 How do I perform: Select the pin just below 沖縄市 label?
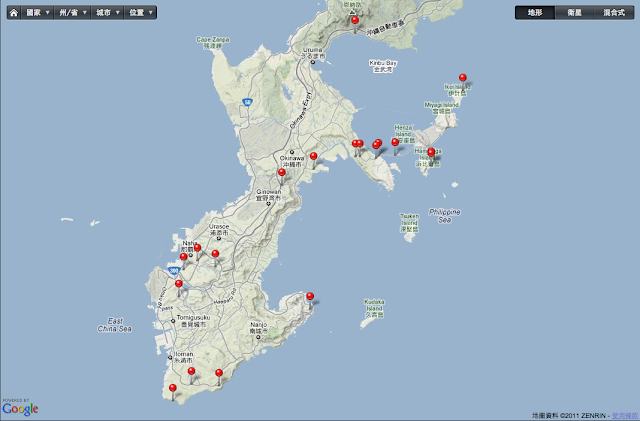click(x=282, y=172)
